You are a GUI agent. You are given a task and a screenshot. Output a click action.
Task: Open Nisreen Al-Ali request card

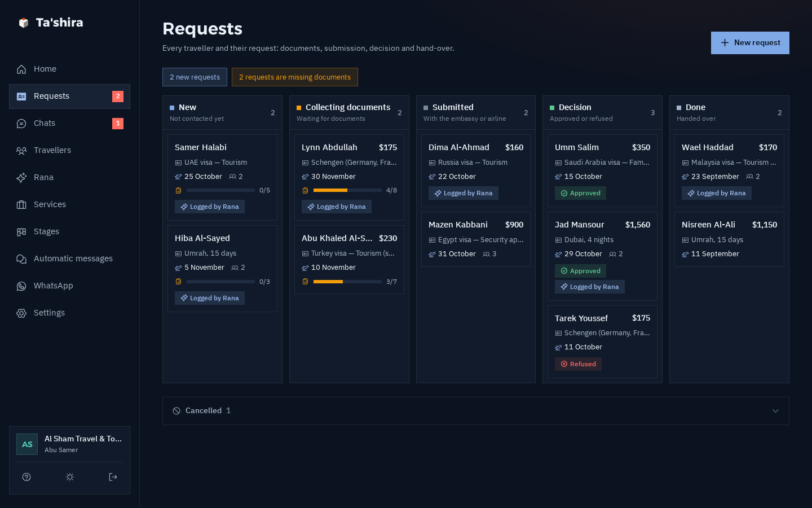tap(729, 239)
